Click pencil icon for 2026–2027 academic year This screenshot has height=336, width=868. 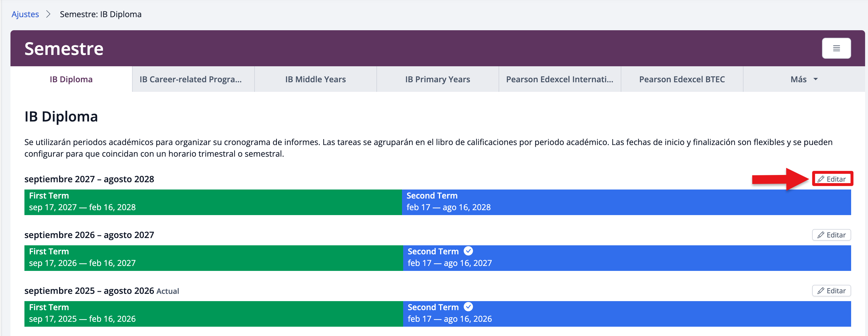pos(821,235)
